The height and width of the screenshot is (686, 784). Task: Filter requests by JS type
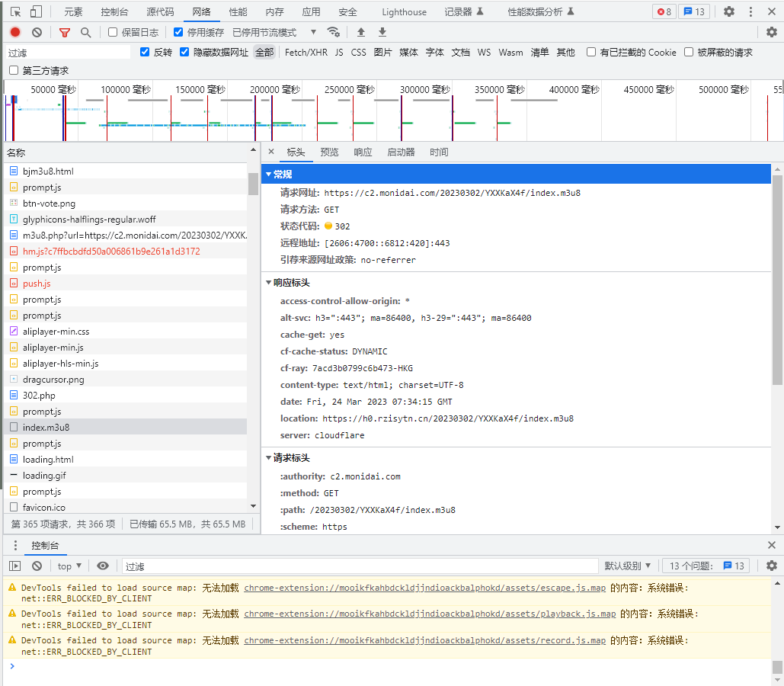click(x=339, y=52)
